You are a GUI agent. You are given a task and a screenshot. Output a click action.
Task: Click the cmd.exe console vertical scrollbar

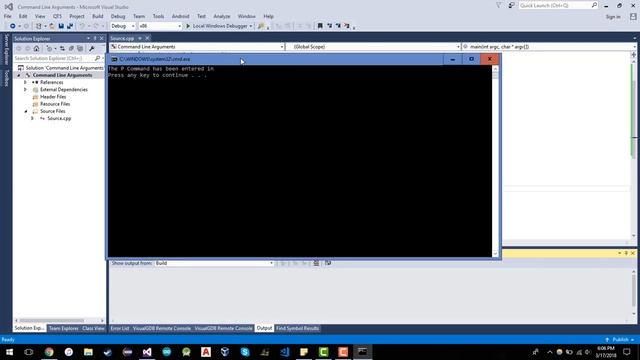coord(495,162)
